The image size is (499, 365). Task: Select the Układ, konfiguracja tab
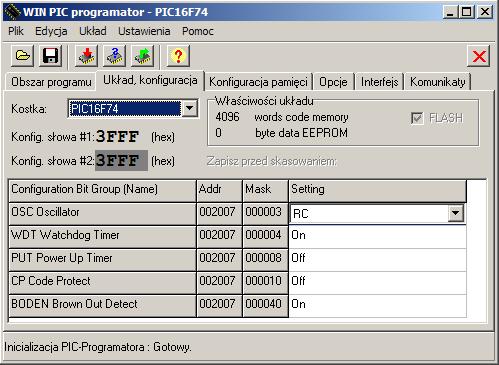coord(150,80)
